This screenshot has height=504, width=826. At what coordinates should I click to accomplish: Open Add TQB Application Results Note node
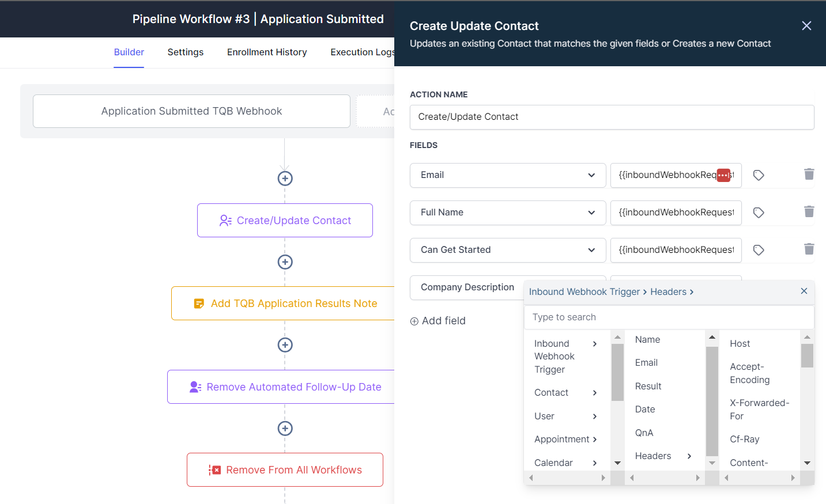[x=283, y=304]
